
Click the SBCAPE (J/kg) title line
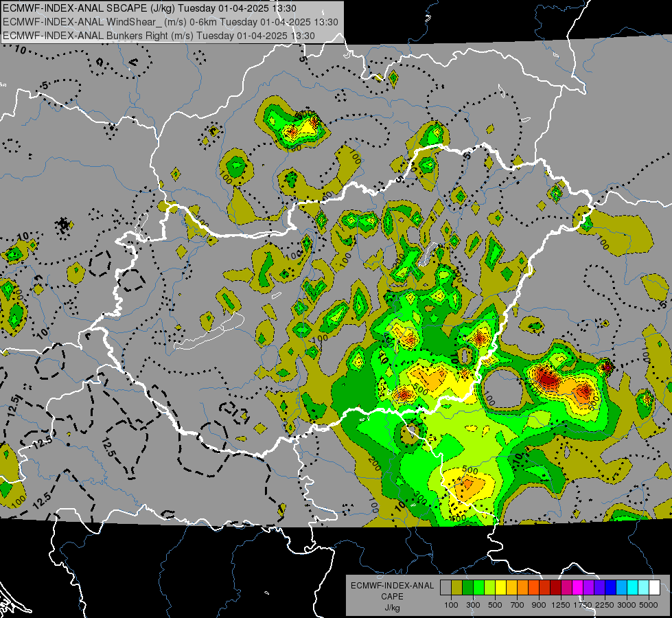149,8
